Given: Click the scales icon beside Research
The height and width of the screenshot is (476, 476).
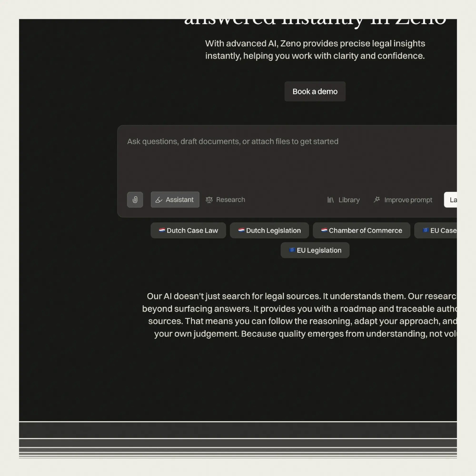Looking at the screenshot, I should click(209, 200).
